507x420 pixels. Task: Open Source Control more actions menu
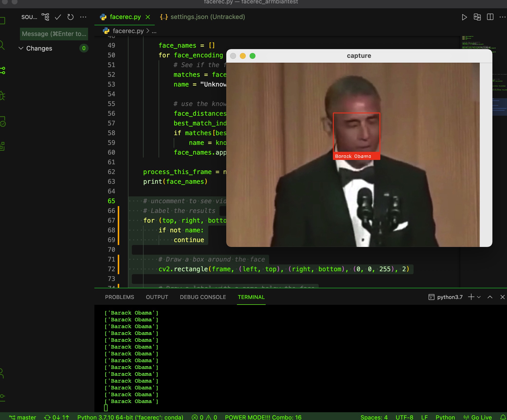click(83, 17)
